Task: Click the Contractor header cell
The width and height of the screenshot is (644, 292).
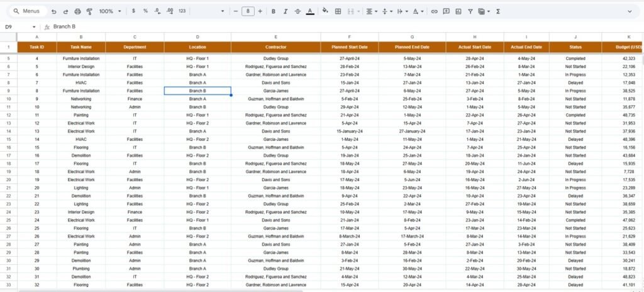Action: 276,47
